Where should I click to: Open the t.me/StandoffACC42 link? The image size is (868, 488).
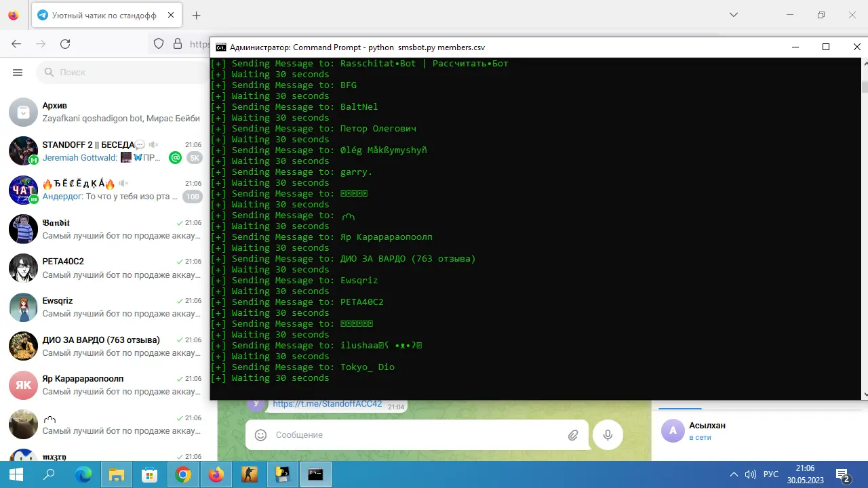click(328, 404)
